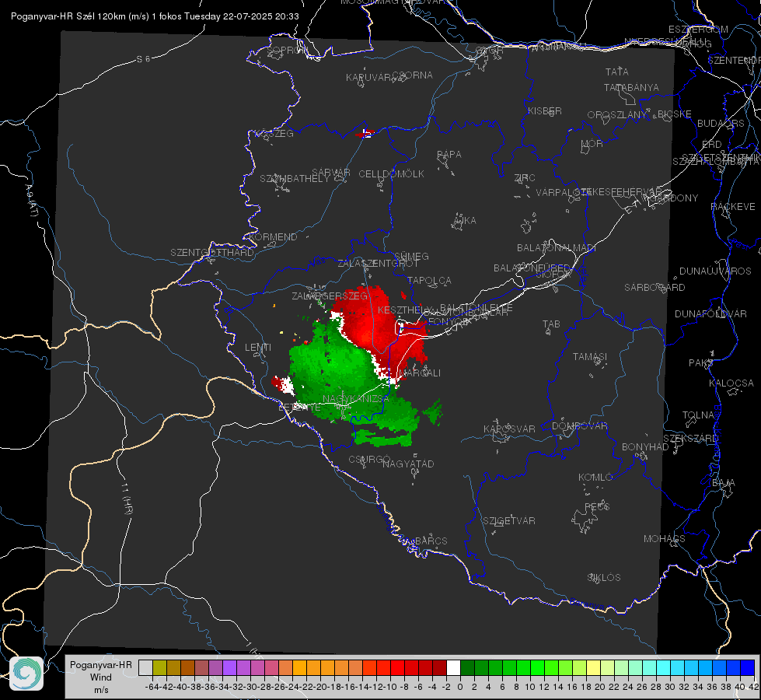The width and height of the screenshot is (761, 700).
Task: Click the small red echo east of Kőszeg
Action: pos(365,133)
